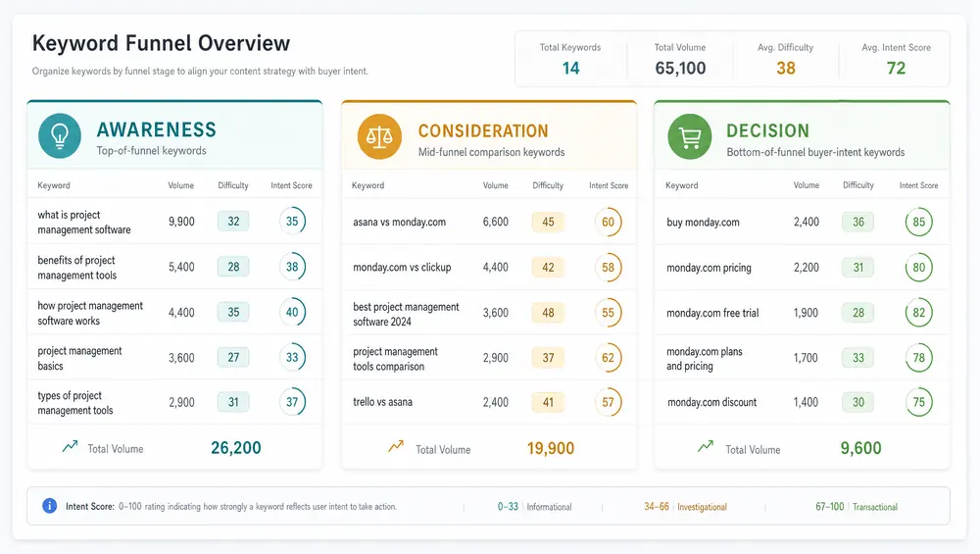Click intent ring 78 for 'monday.com plans and pricing'
Screen dimensions: 980x554
[x=919, y=358]
